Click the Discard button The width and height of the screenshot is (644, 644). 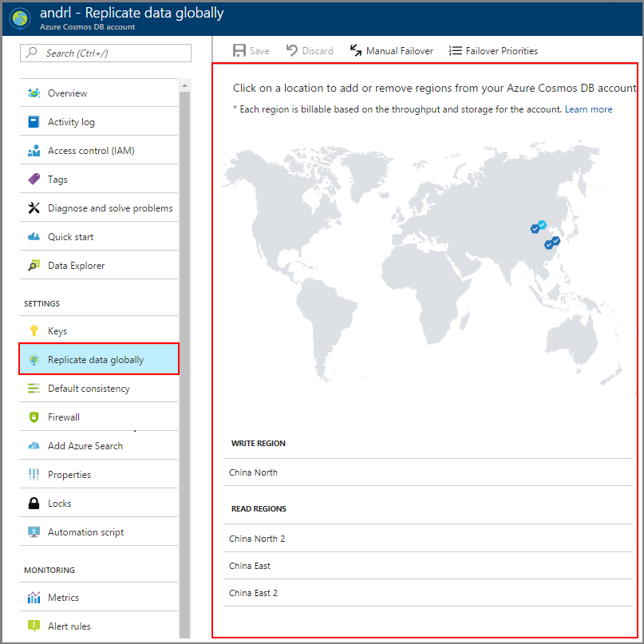(x=310, y=51)
